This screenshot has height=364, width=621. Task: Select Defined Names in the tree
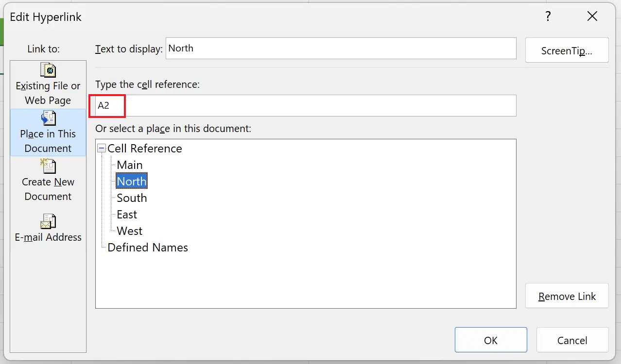[x=147, y=248]
